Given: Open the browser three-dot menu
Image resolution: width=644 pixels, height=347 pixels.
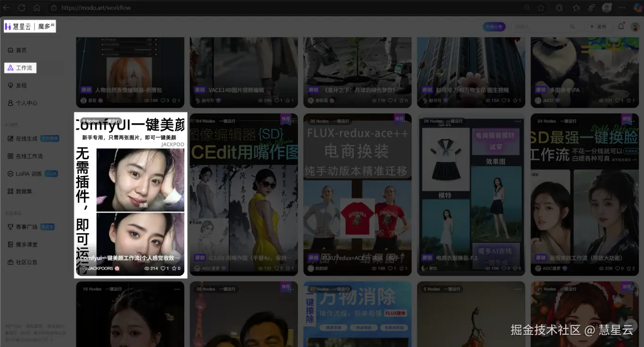Looking at the screenshot, I should (621, 8).
